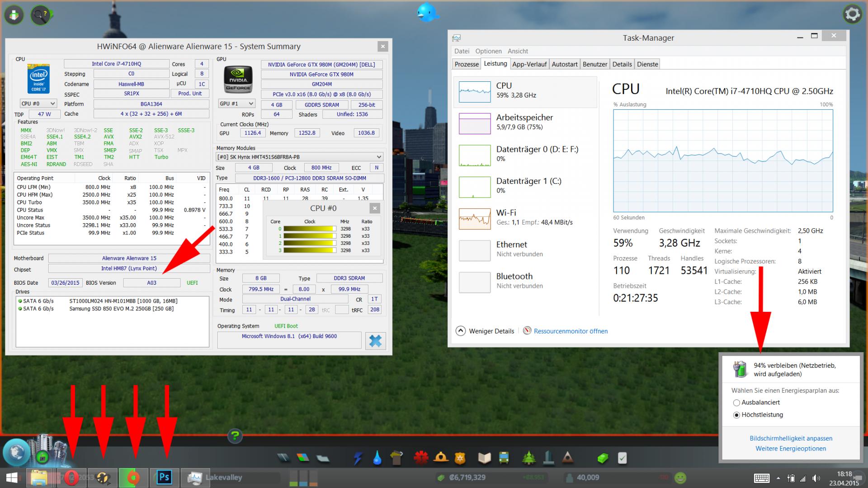The width and height of the screenshot is (868, 488).
Task: Click the Windows Start button
Action: pyautogui.click(x=12, y=478)
